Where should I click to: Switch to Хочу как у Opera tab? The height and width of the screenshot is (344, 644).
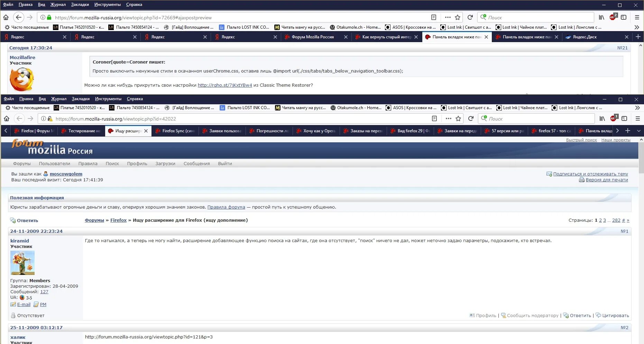tap(316, 131)
